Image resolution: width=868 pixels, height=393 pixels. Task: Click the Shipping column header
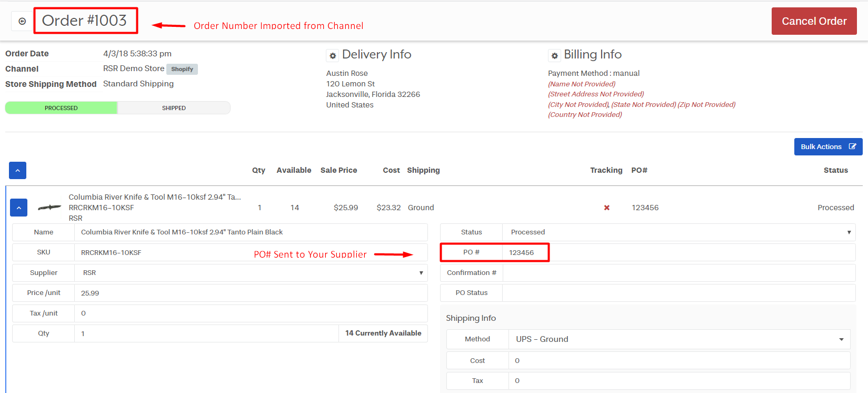423,170
